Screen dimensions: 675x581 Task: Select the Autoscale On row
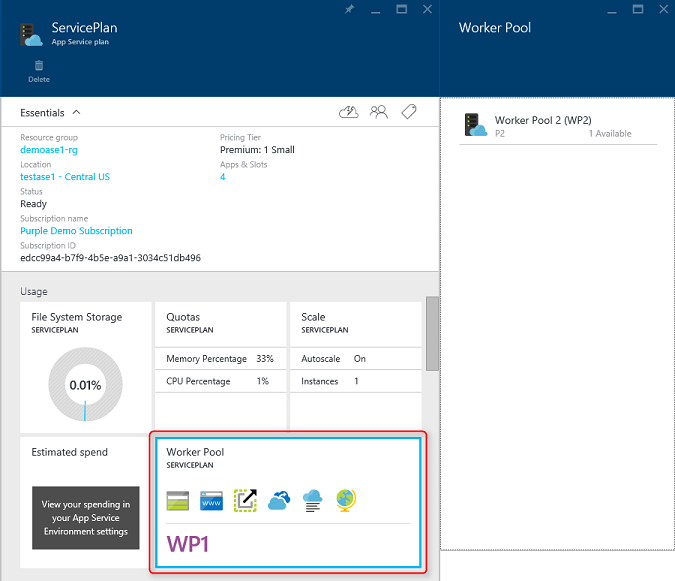pos(356,358)
